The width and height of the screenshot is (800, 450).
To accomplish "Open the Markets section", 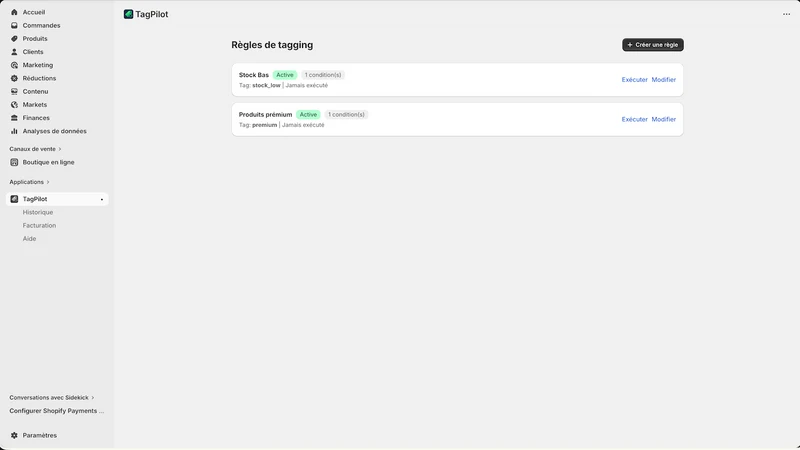I will point(35,105).
